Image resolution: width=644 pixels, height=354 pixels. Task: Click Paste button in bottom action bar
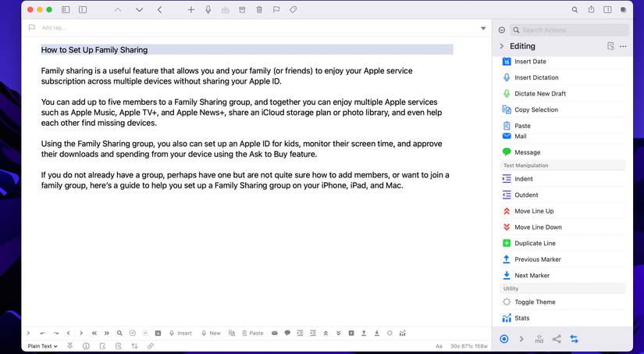click(x=252, y=333)
